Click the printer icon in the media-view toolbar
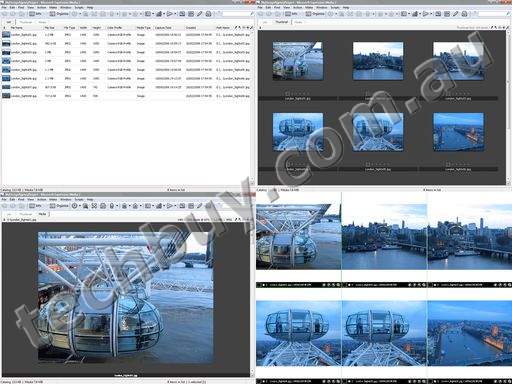The width and height of the screenshot is (512, 384). point(103,206)
